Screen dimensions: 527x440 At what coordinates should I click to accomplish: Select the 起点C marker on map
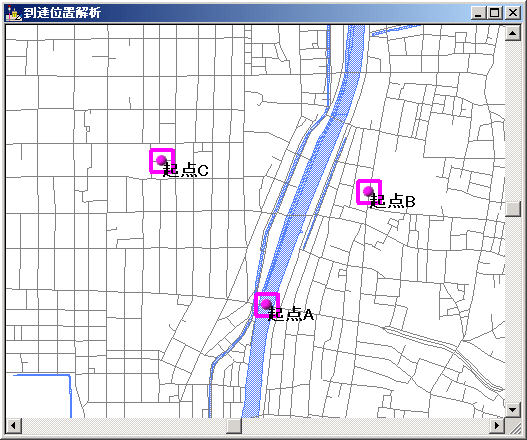click(162, 161)
